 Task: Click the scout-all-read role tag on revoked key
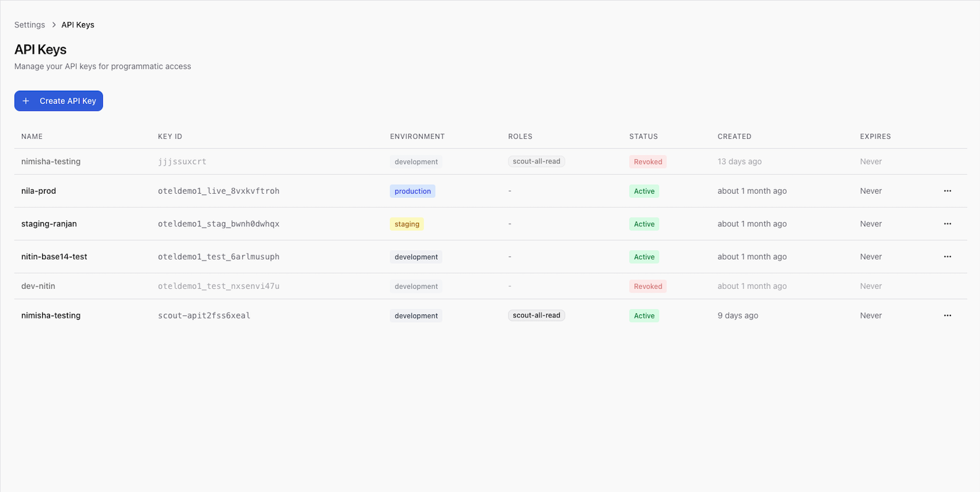click(536, 161)
